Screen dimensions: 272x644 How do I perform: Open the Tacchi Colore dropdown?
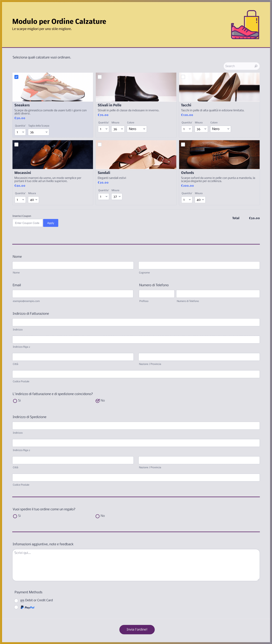tap(220, 129)
